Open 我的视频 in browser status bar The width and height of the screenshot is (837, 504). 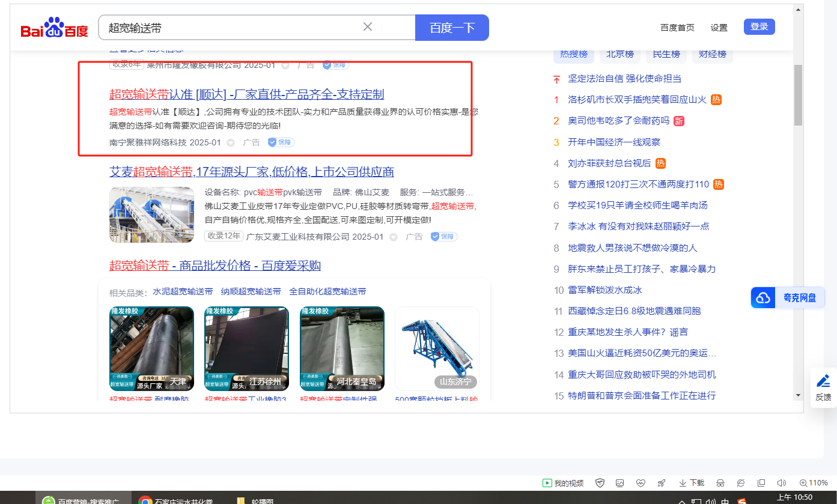(x=563, y=483)
